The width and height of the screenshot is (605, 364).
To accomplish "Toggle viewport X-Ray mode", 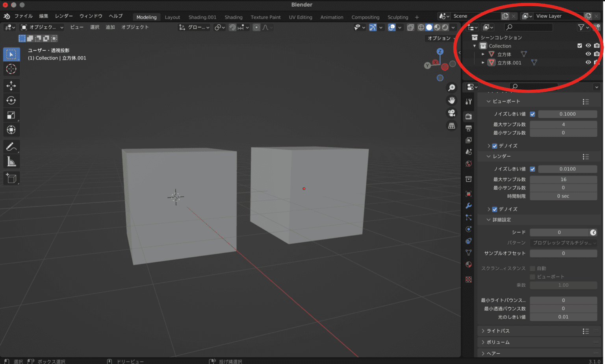I will (x=410, y=27).
